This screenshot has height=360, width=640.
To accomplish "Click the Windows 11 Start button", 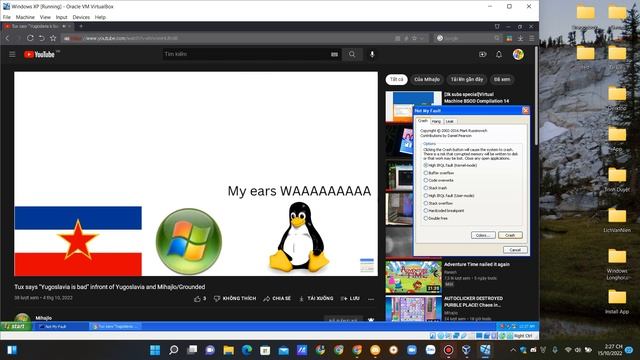I will (x=155, y=350).
